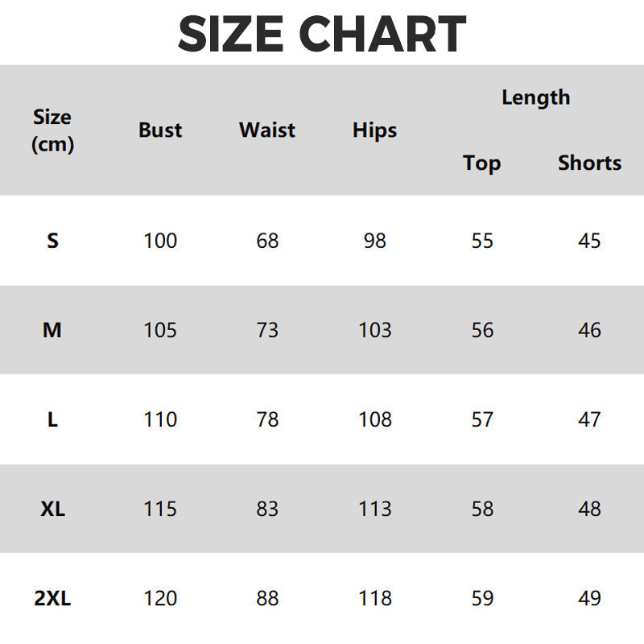Click the Hips column header
Screen dimensions: 644x644
tap(374, 130)
